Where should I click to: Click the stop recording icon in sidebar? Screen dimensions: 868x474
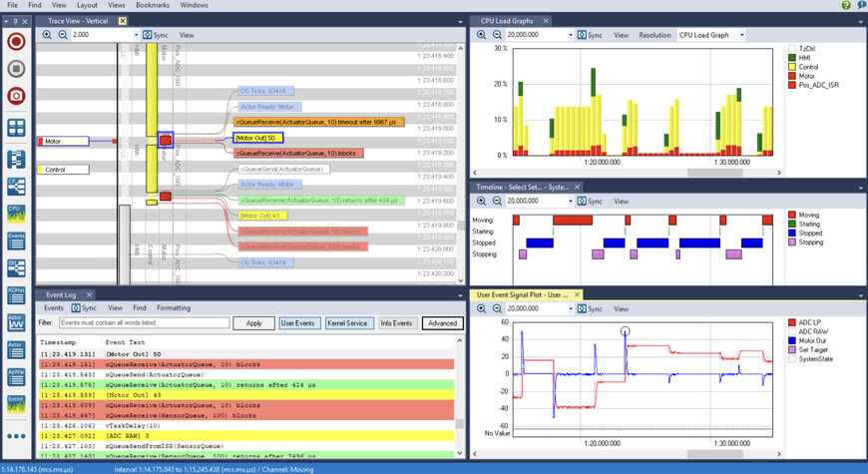[x=16, y=69]
